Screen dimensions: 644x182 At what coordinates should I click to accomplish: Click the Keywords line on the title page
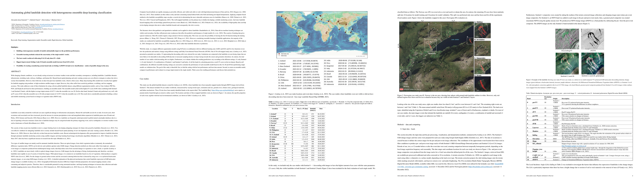click(42, 40)
